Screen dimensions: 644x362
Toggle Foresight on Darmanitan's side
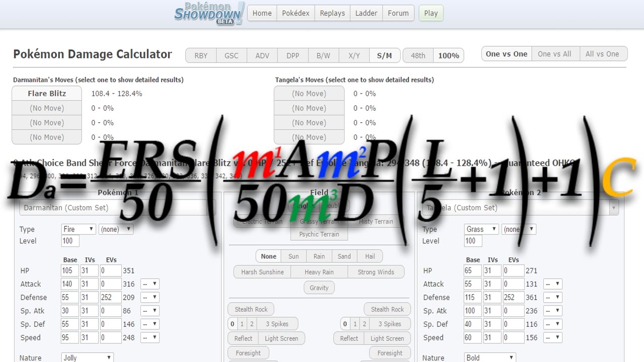(249, 353)
